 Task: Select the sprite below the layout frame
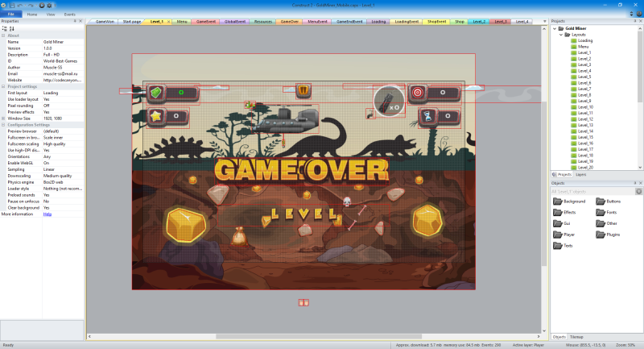coord(303,302)
